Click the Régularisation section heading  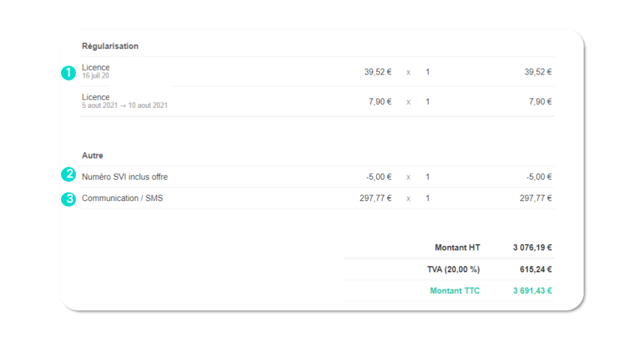pos(110,46)
